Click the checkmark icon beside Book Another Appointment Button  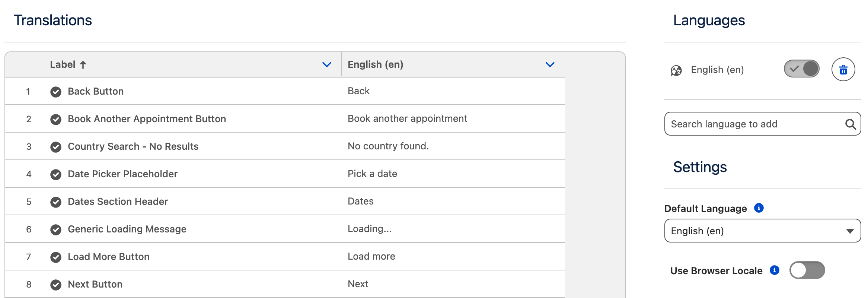click(x=56, y=119)
